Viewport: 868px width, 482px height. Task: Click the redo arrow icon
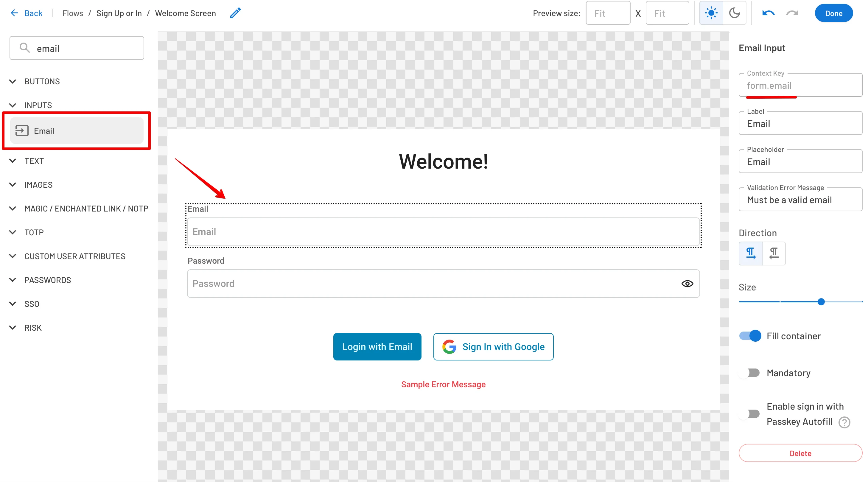792,13
